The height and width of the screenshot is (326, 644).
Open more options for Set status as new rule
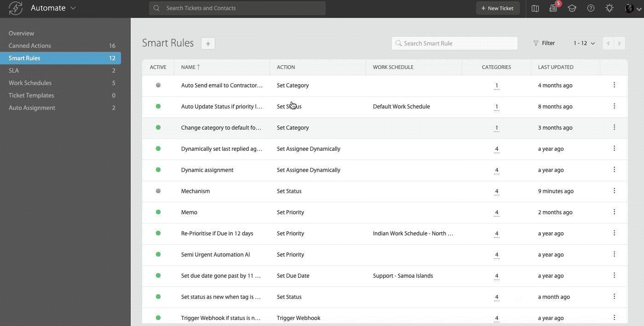614,297
